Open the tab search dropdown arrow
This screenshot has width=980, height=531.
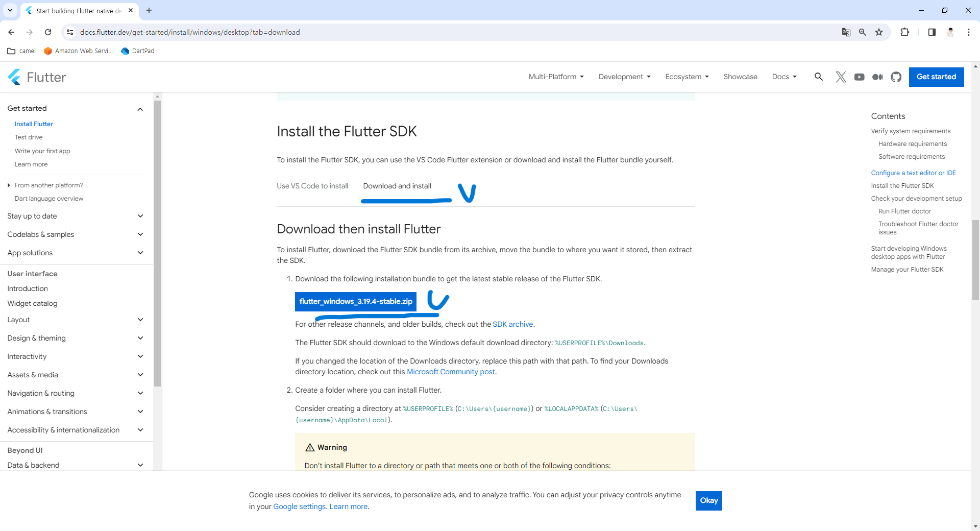[10, 10]
